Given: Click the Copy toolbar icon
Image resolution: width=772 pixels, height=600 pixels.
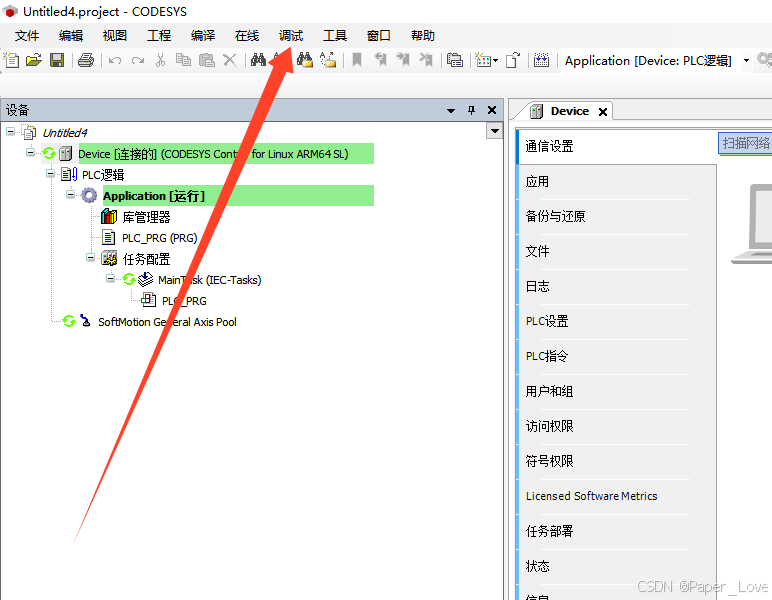Looking at the screenshot, I should pyautogui.click(x=183, y=60).
